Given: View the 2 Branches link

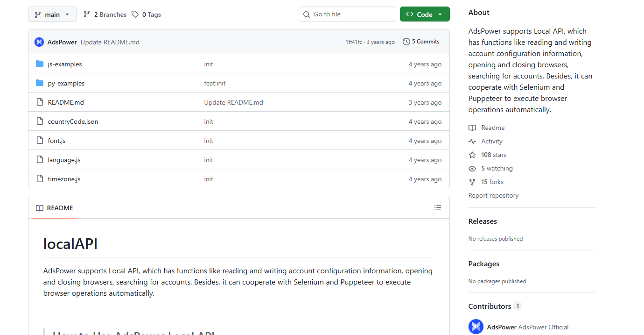Looking at the screenshot, I should [x=105, y=14].
